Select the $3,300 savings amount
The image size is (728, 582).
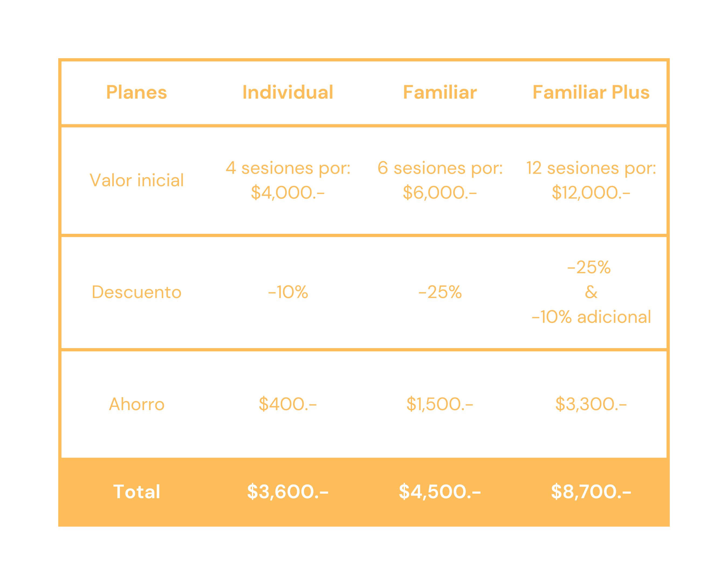point(591,404)
